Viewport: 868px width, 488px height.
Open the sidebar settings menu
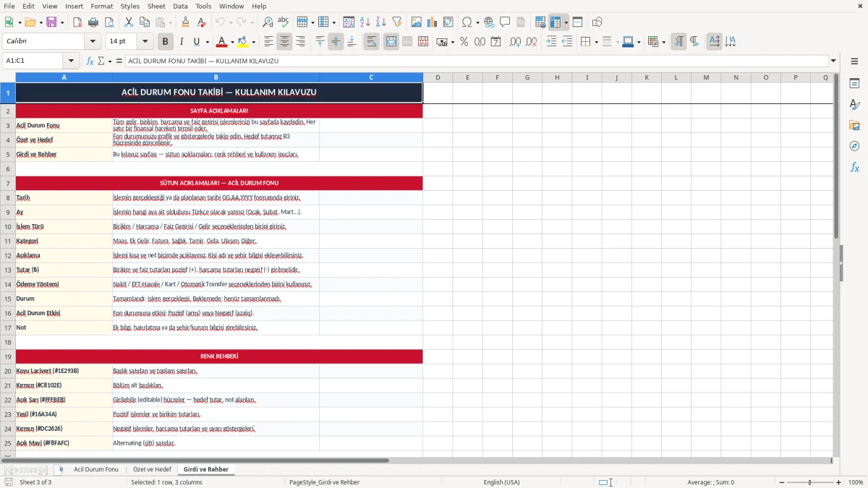[x=854, y=61]
